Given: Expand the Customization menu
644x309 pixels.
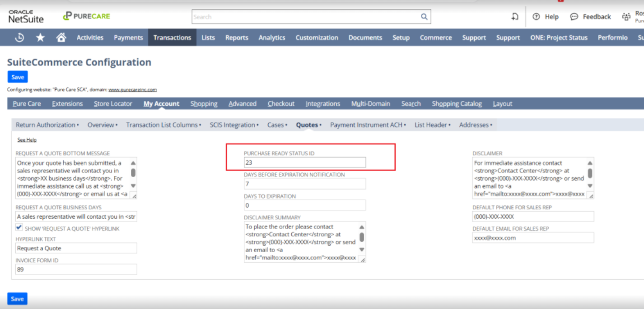Looking at the screenshot, I should pos(317,37).
